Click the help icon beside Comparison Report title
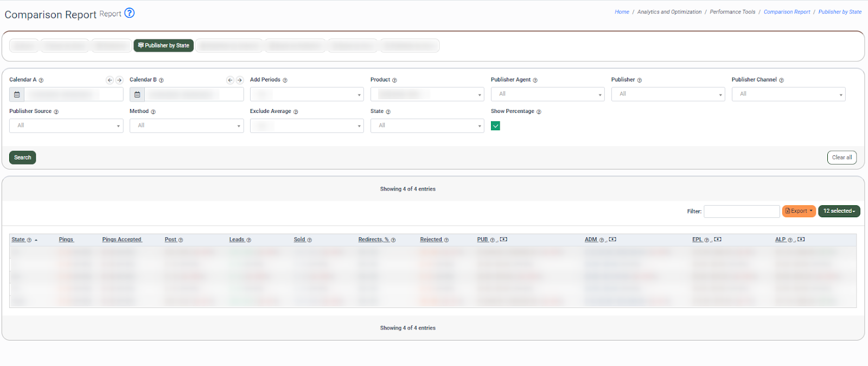 (129, 13)
